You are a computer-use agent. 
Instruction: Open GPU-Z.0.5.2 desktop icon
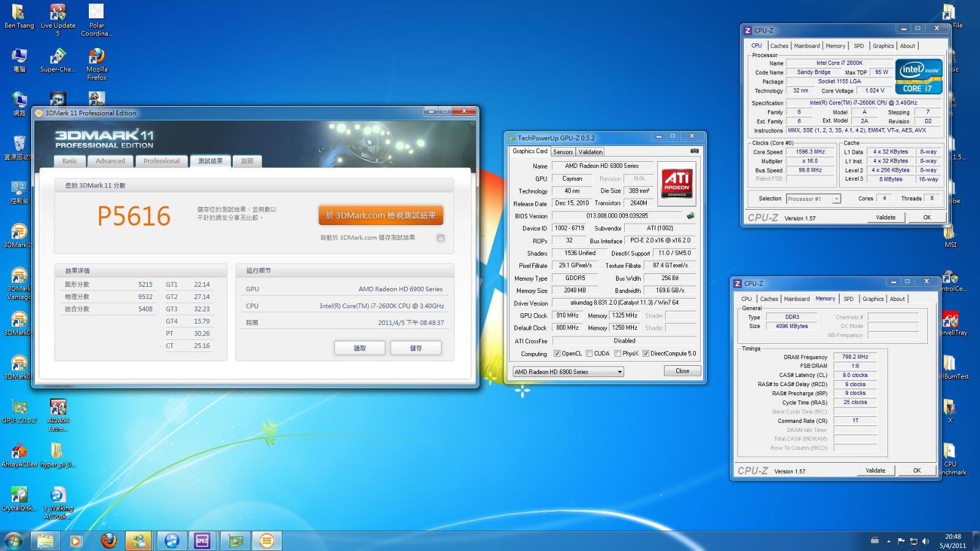pos(19,411)
